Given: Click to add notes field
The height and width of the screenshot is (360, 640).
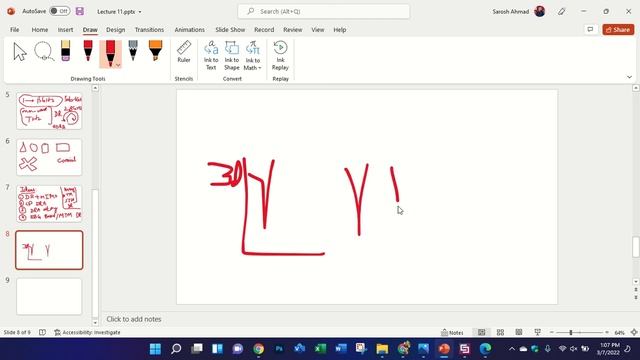Looking at the screenshot, I should tap(134, 319).
